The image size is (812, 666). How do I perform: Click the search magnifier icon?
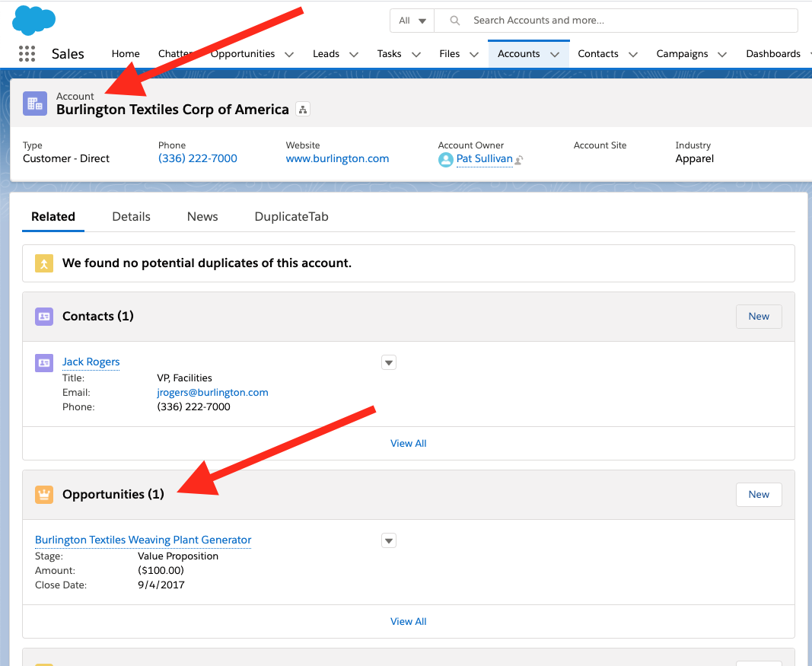click(454, 21)
